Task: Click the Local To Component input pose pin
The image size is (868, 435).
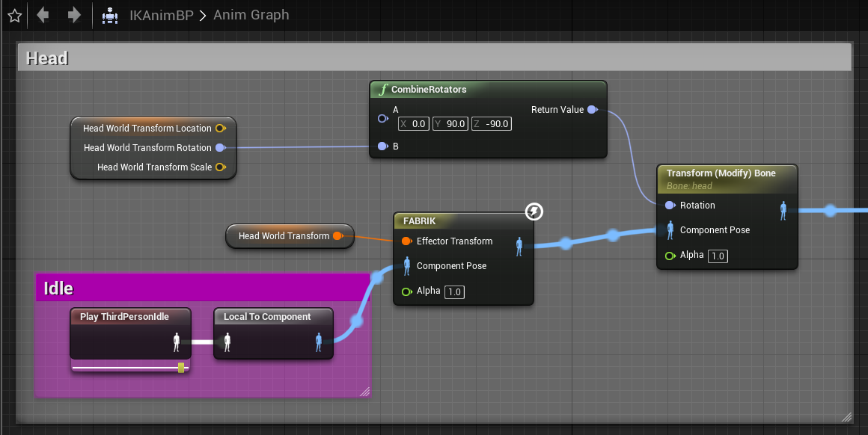Action: (227, 342)
